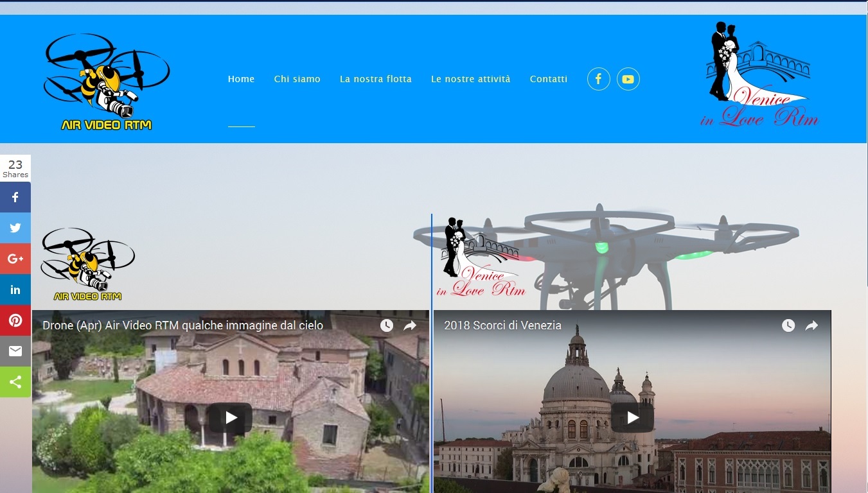
Task: Click the Facebook icon in the header
Action: point(598,79)
